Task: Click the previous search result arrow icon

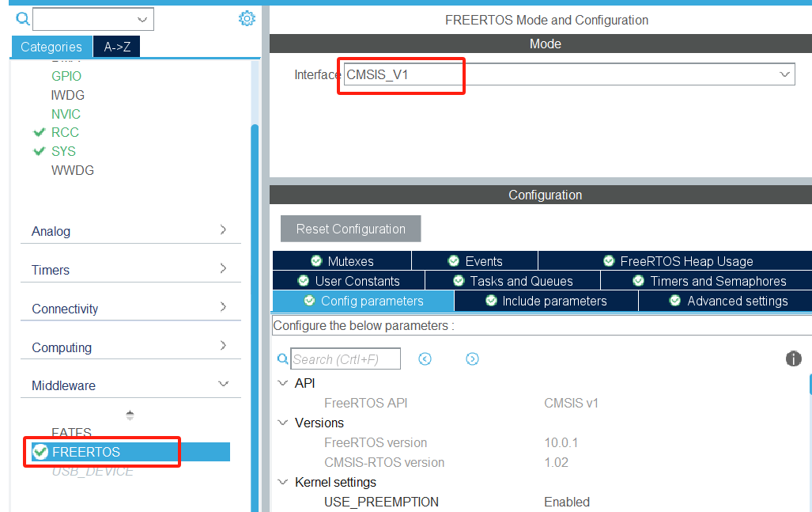Action: click(x=425, y=358)
